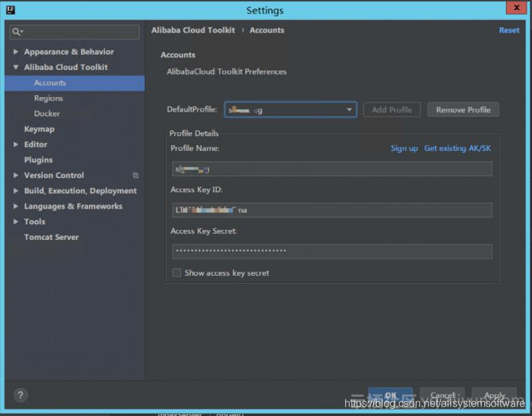Click Get existing AK/SK link

click(458, 148)
